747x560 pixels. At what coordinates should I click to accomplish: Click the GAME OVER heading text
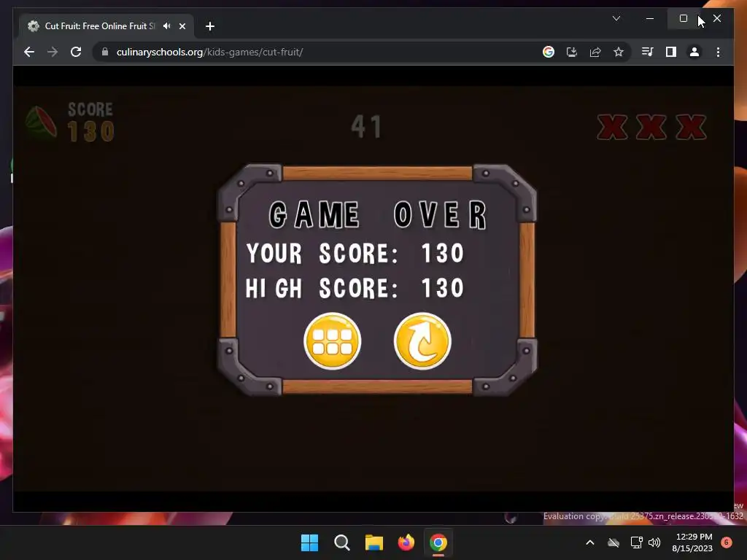378,215
